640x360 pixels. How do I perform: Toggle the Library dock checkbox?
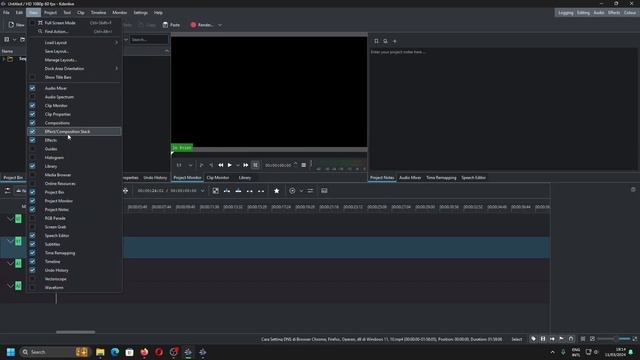coord(32,166)
